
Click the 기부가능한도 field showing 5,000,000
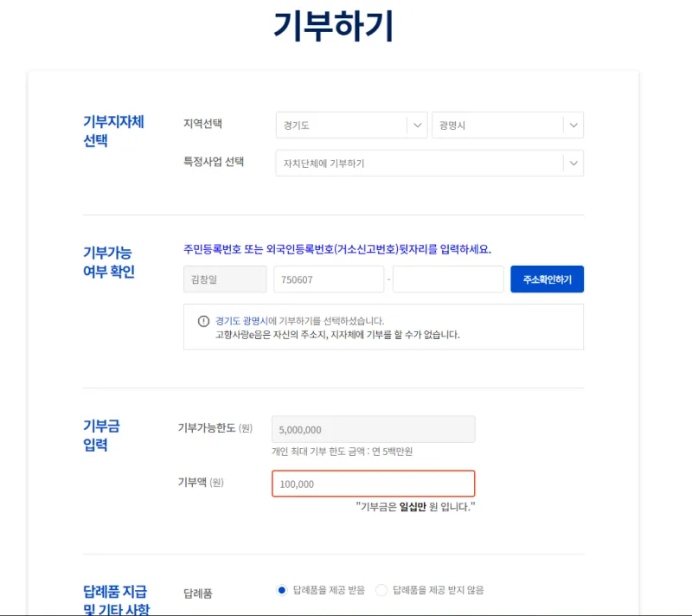click(x=373, y=430)
